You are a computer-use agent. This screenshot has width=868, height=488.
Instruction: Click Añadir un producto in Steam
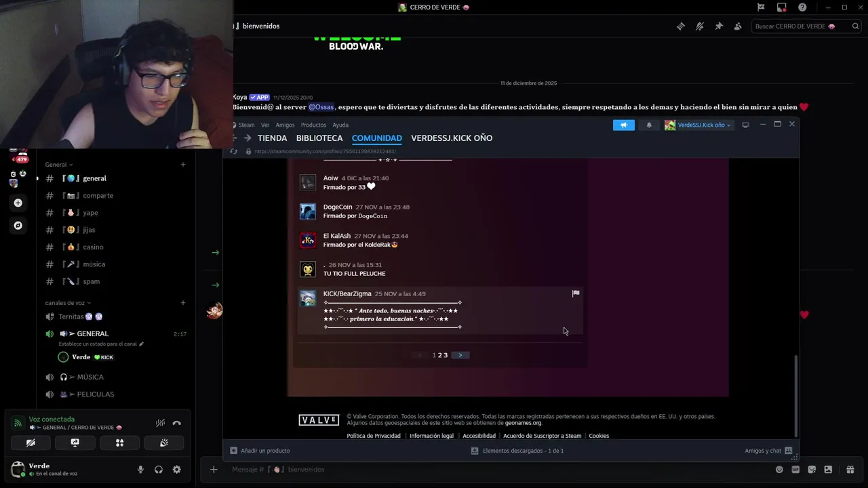point(260,451)
